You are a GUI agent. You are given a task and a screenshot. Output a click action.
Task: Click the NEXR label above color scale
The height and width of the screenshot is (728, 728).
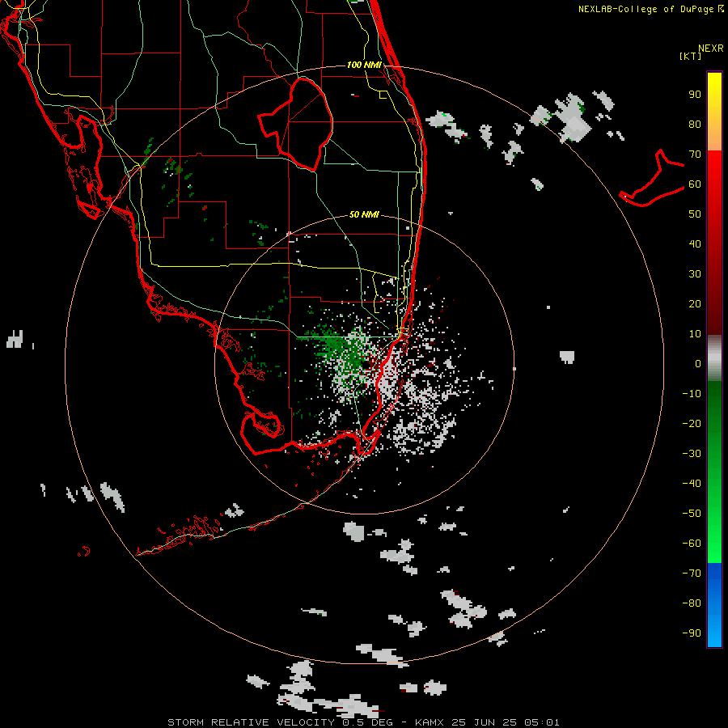[710, 49]
